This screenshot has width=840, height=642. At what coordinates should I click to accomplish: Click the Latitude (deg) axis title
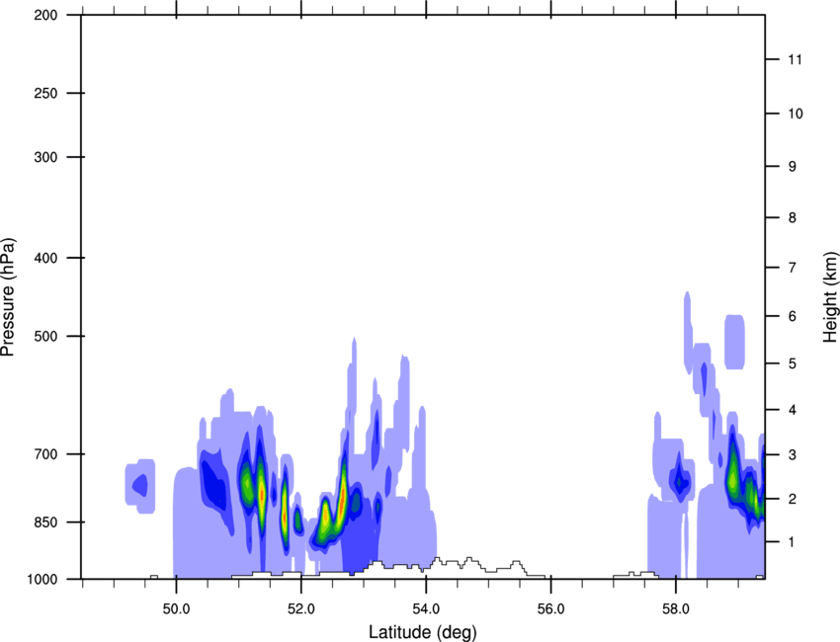[x=422, y=632]
